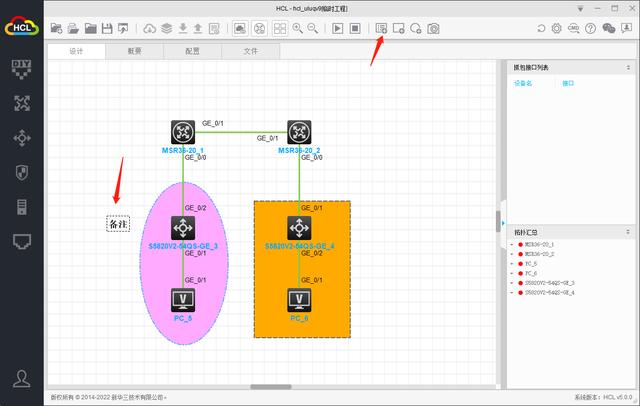This screenshot has height=406, width=640.
Task: Open the title bar dropdown arrow
Action: 580,9
